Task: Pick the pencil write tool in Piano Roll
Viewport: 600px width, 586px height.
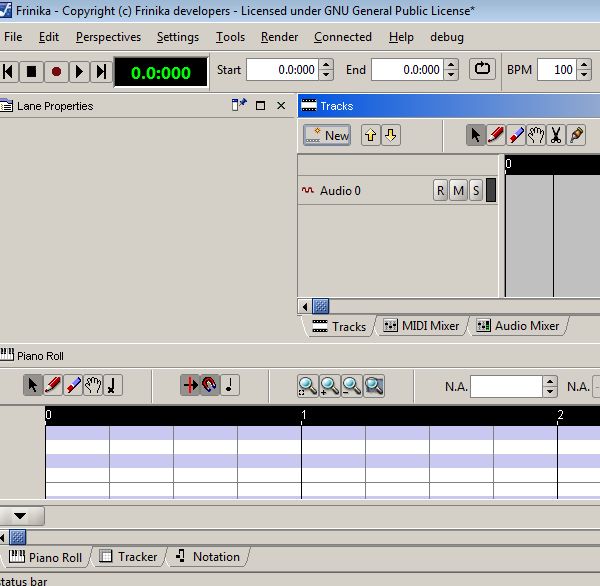Action: 53,385
